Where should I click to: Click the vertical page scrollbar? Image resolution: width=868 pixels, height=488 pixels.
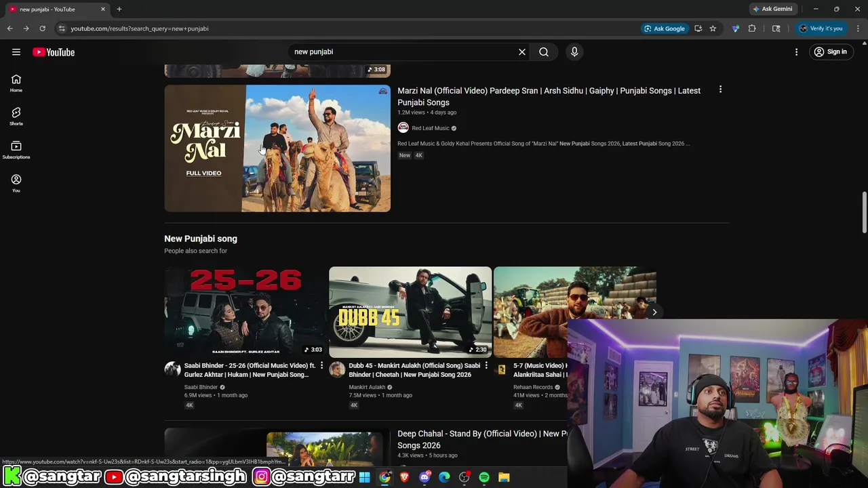864,212
